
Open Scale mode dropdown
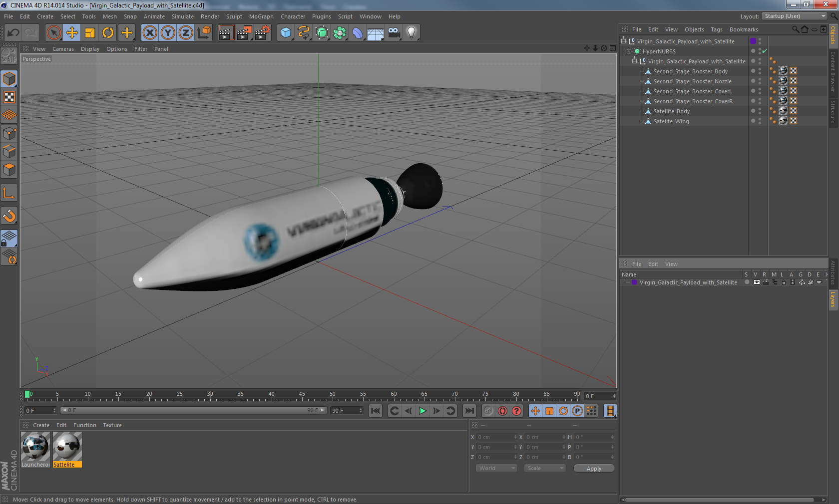(x=545, y=468)
